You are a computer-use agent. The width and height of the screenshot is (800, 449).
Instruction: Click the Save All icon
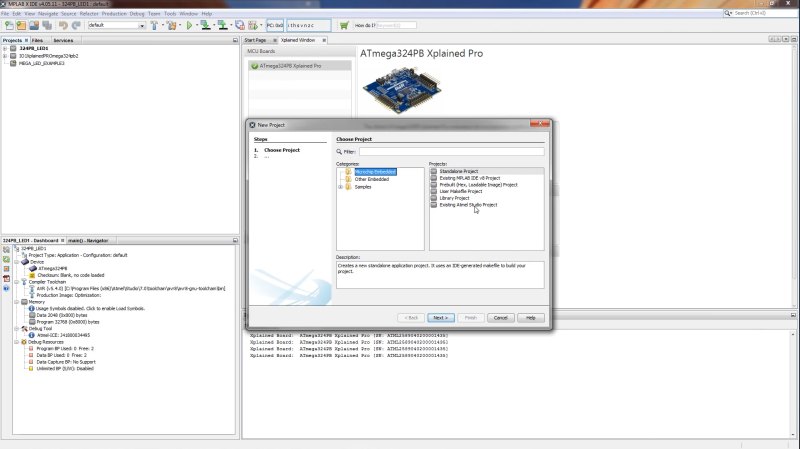[47, 25]
